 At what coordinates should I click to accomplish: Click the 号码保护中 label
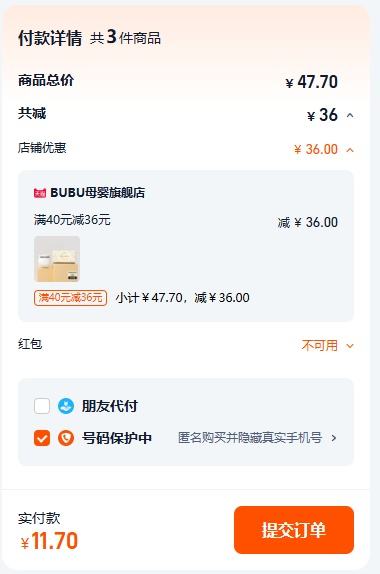[117, 438]
